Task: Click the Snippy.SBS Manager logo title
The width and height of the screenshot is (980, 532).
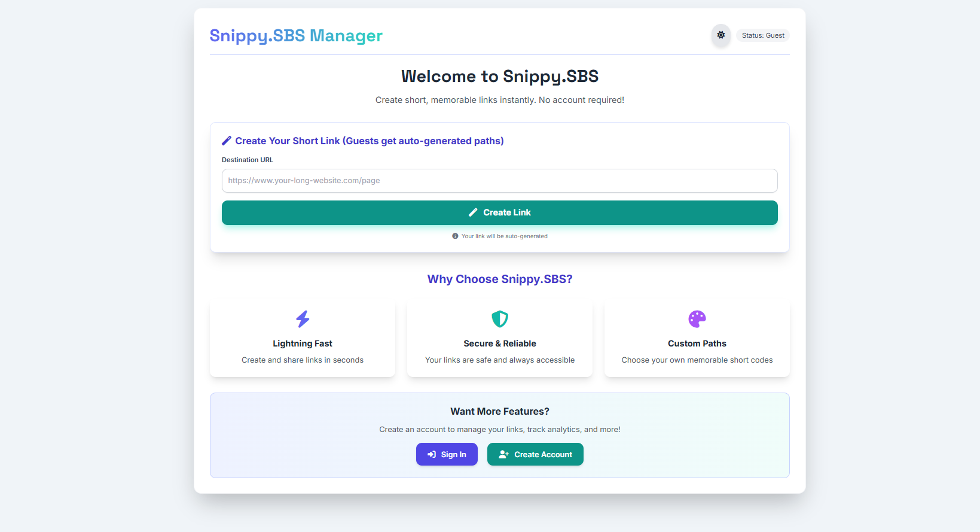Action: (295, 36)
